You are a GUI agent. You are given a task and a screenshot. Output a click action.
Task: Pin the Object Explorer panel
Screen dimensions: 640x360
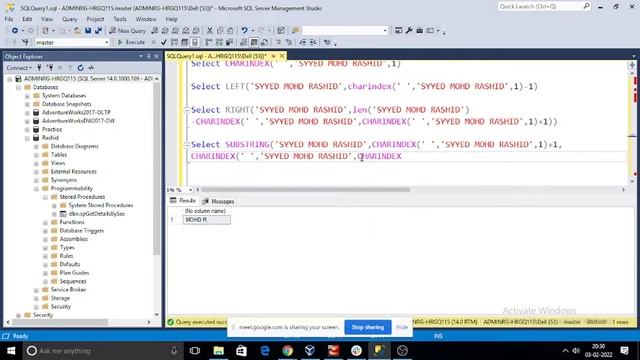click(x=149, y=56)
